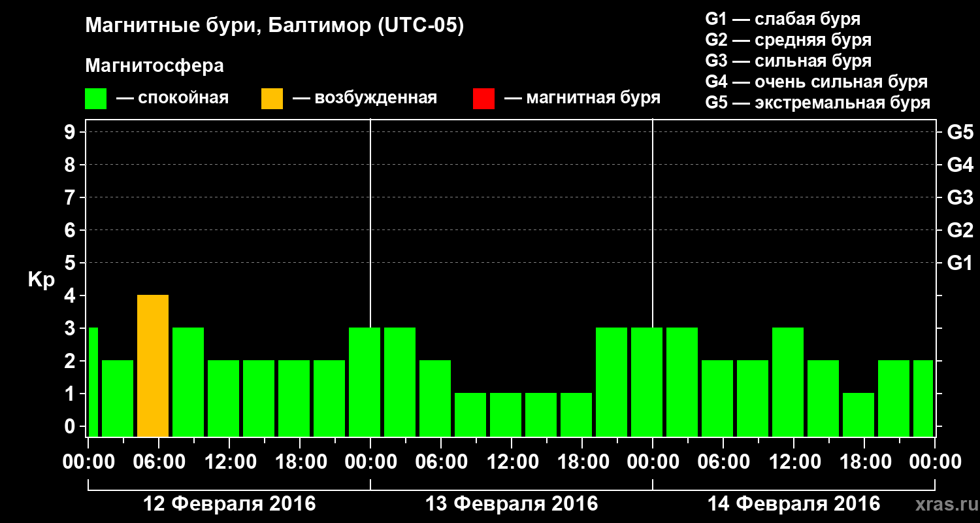Click the G3 label on right axis
Screen dimensions: 980x523
point(960,197)
